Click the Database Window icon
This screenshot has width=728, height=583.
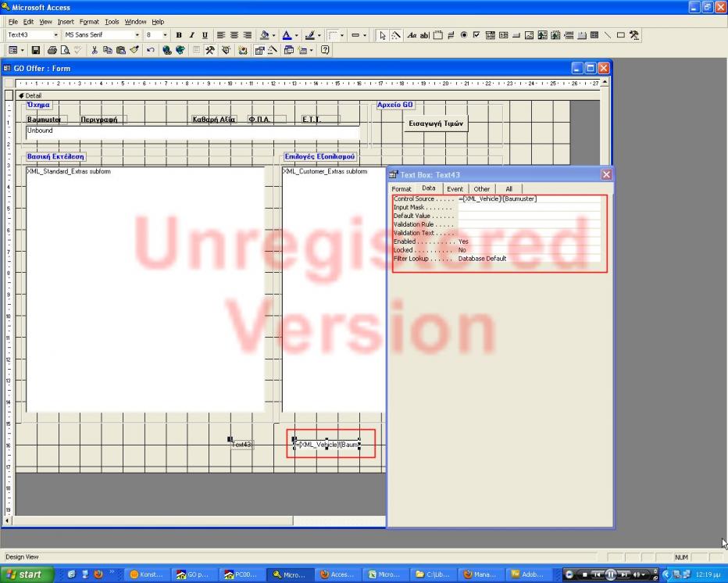pyautogui.click(x=288, y=50)
